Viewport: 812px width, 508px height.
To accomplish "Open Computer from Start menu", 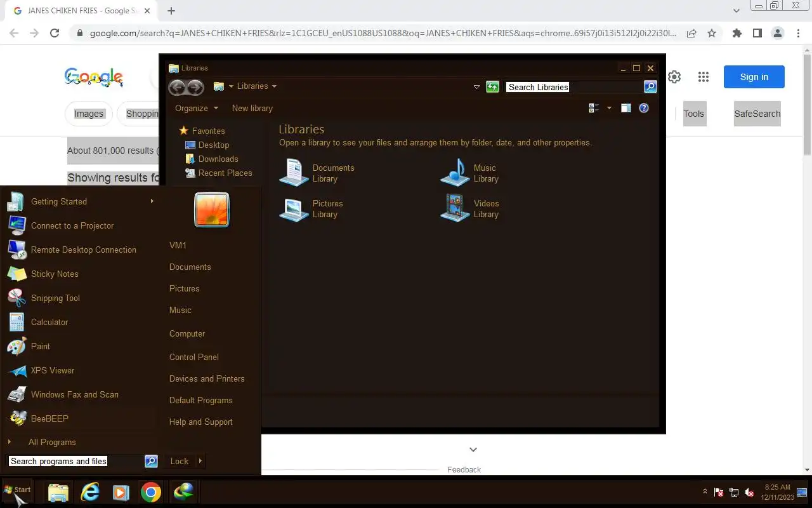I will pos(187,333).
